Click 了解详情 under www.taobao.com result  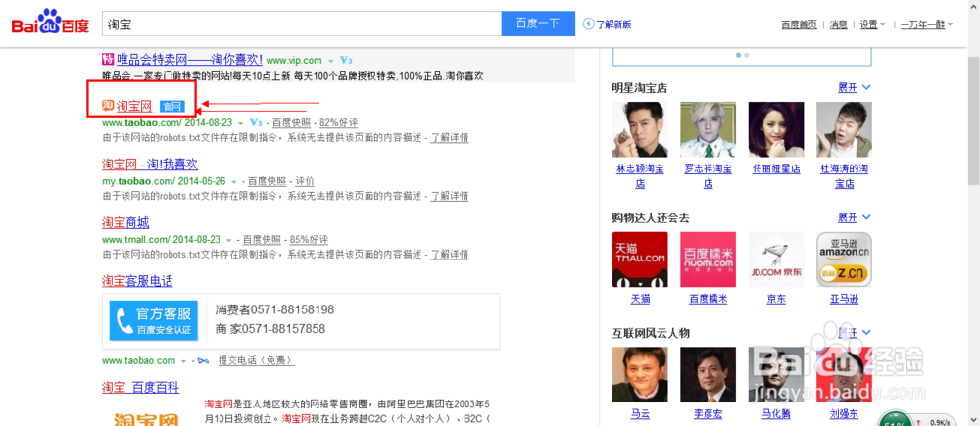click(450, 138)
